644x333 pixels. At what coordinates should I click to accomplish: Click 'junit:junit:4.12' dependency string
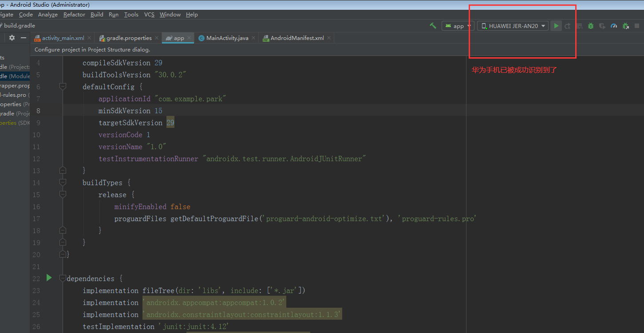click(194, 326)
